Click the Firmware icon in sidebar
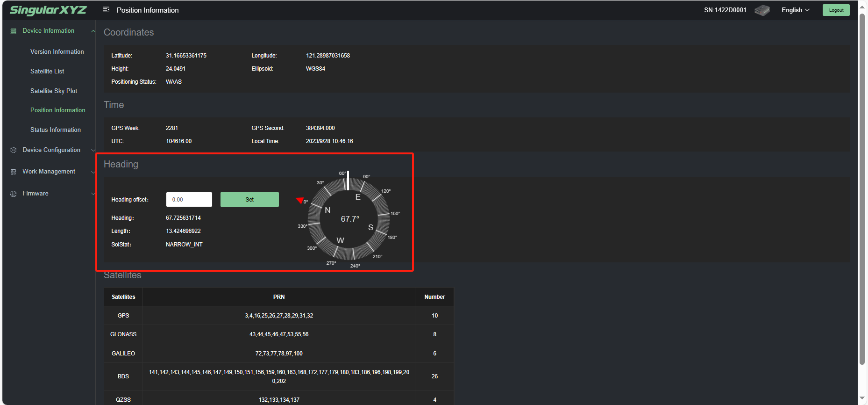The height and width of the screenshot is (405, 868). pos(14,194)
